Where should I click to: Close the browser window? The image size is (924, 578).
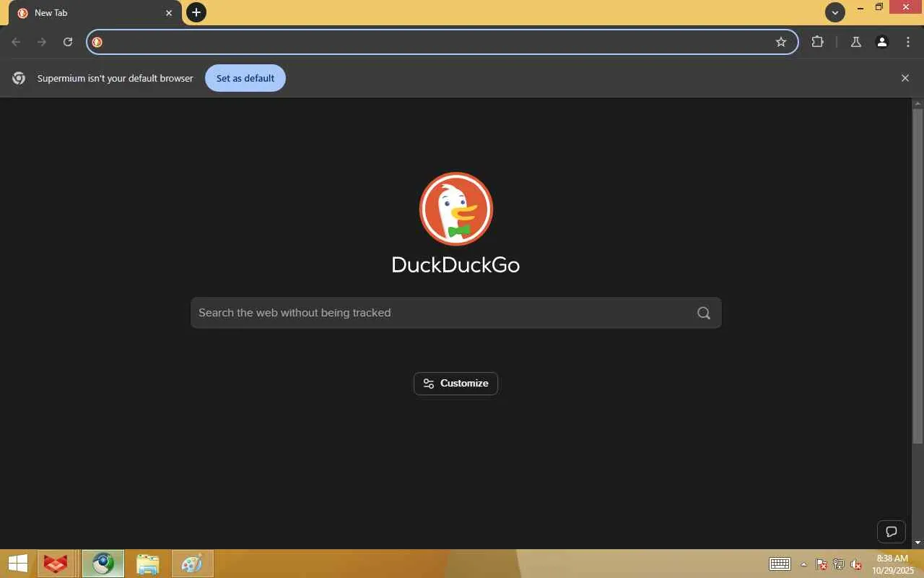pos(905,7)
